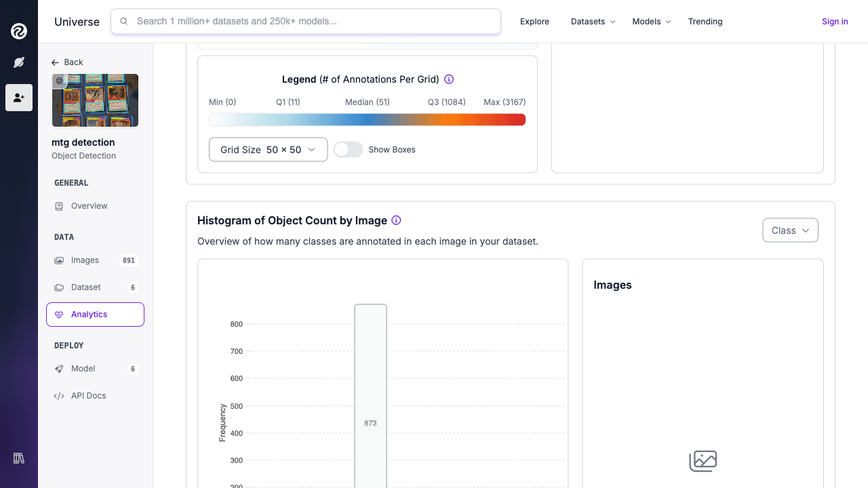Expand the Models menu in the top bar
The image size is (868, 488).
point(650,21)
